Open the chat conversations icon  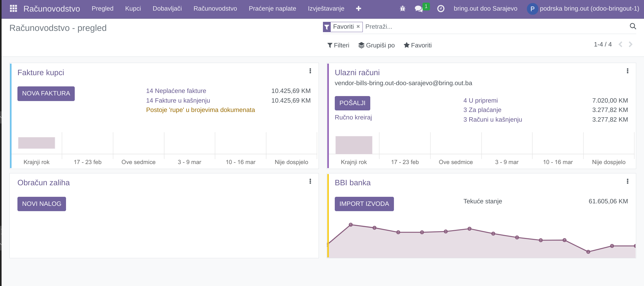coord(419,8)
